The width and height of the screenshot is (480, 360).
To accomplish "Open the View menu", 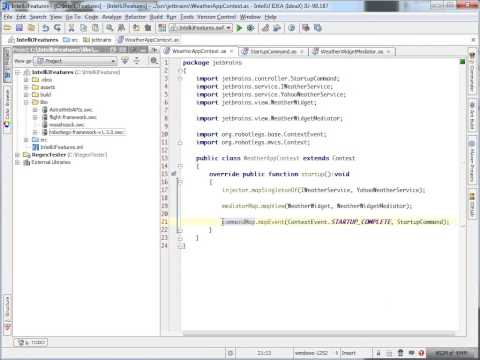I will point(56,17).
